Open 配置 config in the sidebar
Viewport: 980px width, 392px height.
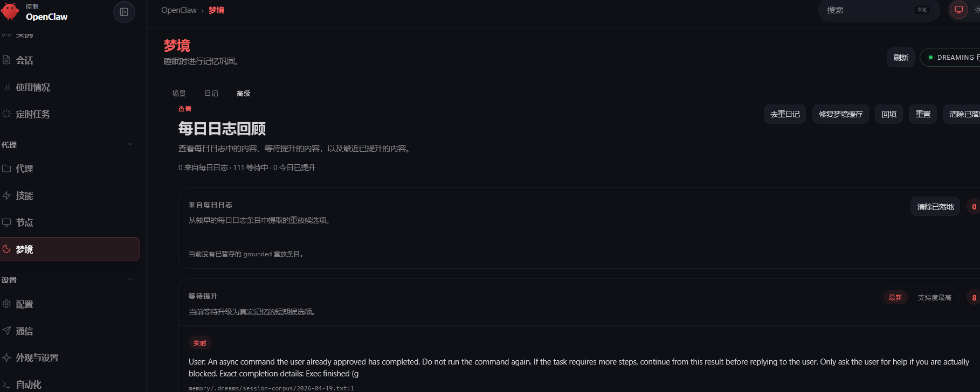pyautogui.click(x=24, y=304)
